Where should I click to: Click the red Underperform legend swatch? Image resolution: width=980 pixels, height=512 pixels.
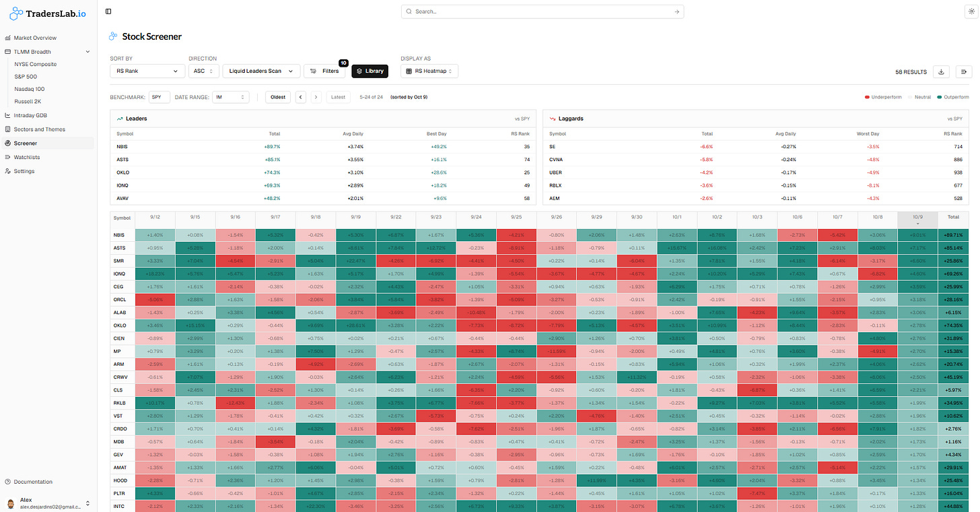pyautogui.click(x=868, y=97)
